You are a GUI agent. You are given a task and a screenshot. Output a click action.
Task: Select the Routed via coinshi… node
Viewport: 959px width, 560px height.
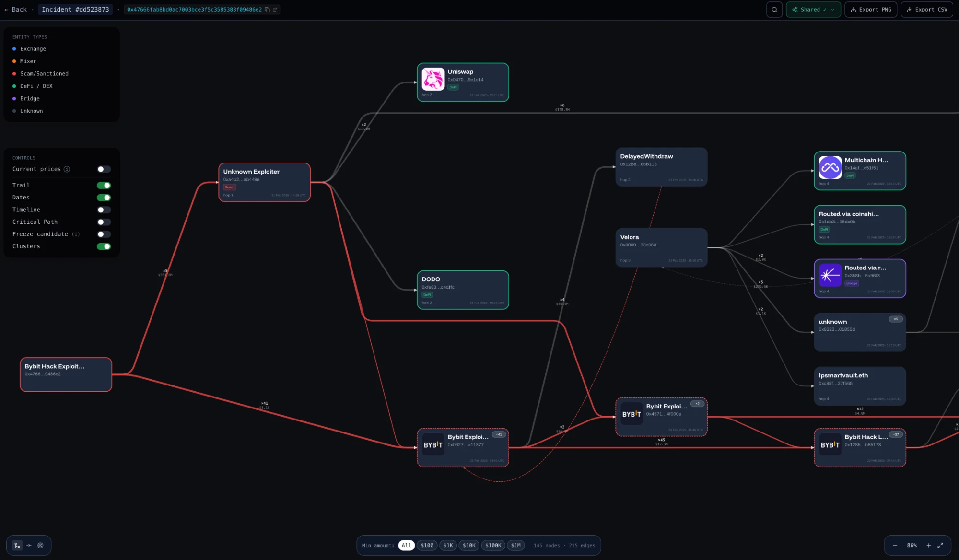(860, 224)
